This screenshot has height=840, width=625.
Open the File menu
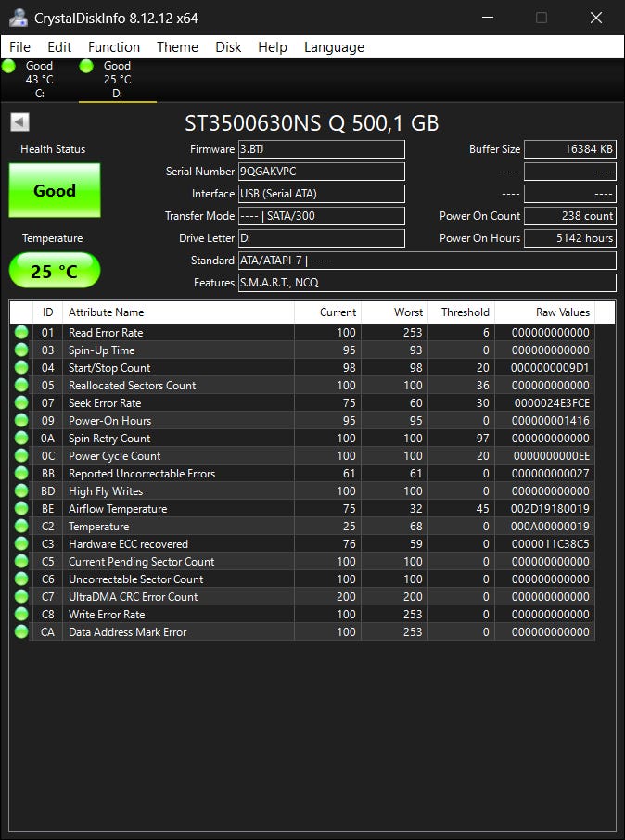coord(19,47)
